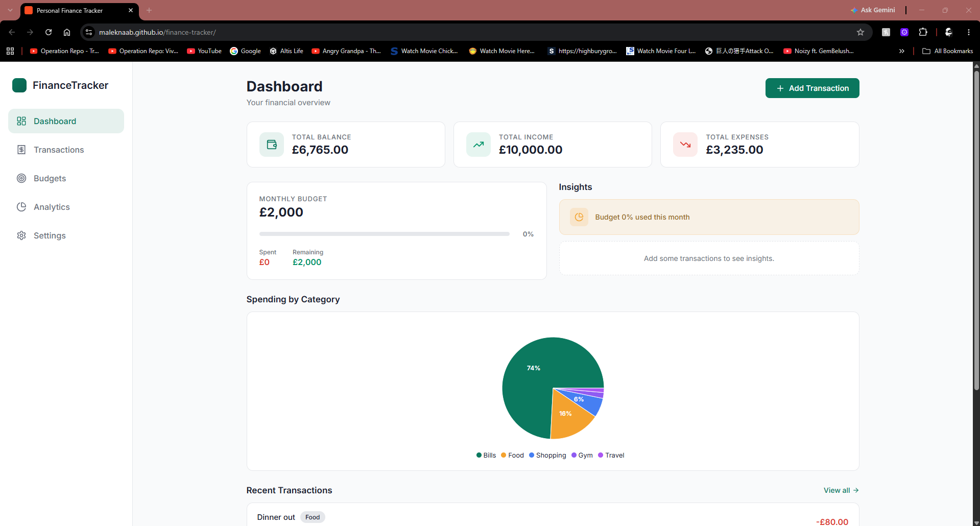Open Analytics in the sidebar

point(66,207)
